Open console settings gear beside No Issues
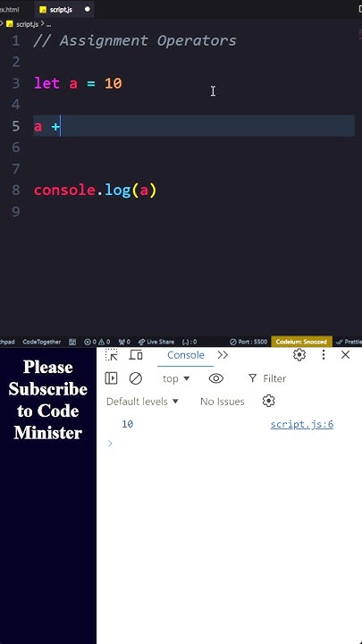The image size is (362, 644). 268,401
